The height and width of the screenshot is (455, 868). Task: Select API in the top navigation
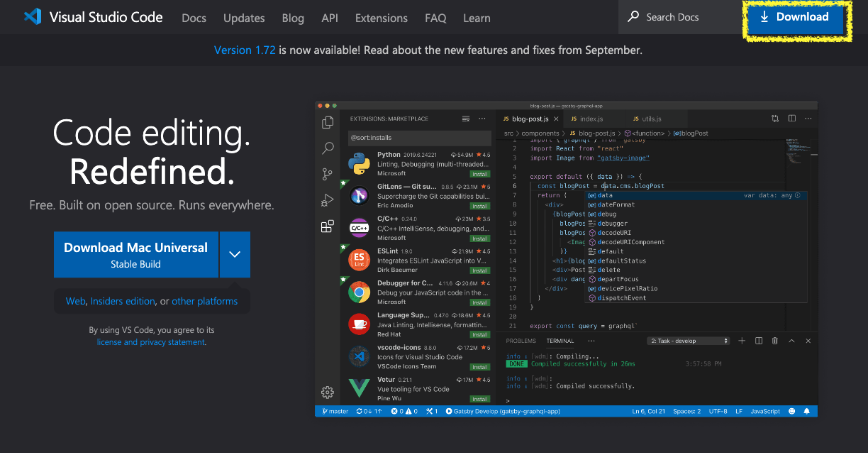[x=330, y=18]
